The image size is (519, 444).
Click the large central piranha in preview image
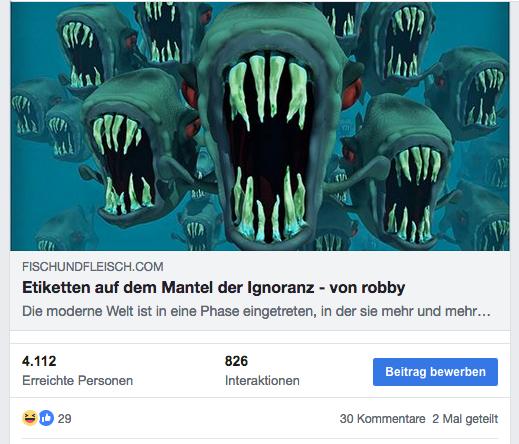(267, 133)
